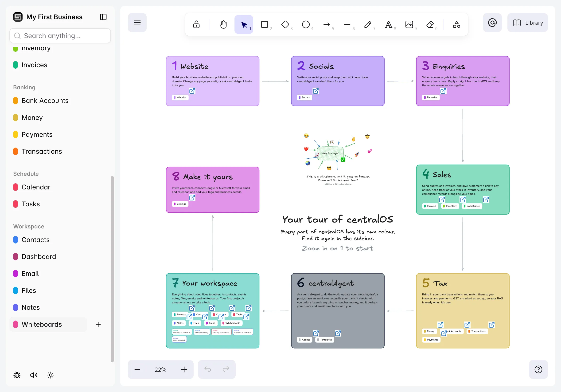Select the Text tool
This screenshot has height=392, width=561.
click(x=389, y=24)
